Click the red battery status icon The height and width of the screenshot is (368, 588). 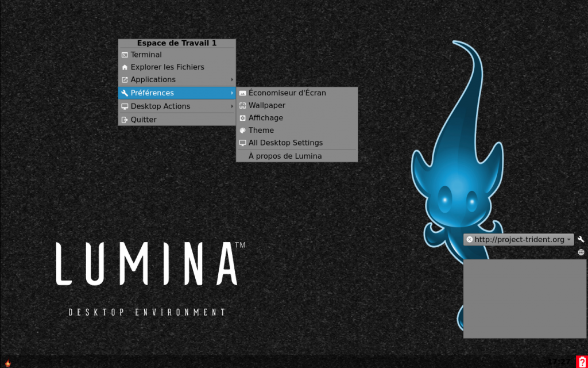click(582, 361)
